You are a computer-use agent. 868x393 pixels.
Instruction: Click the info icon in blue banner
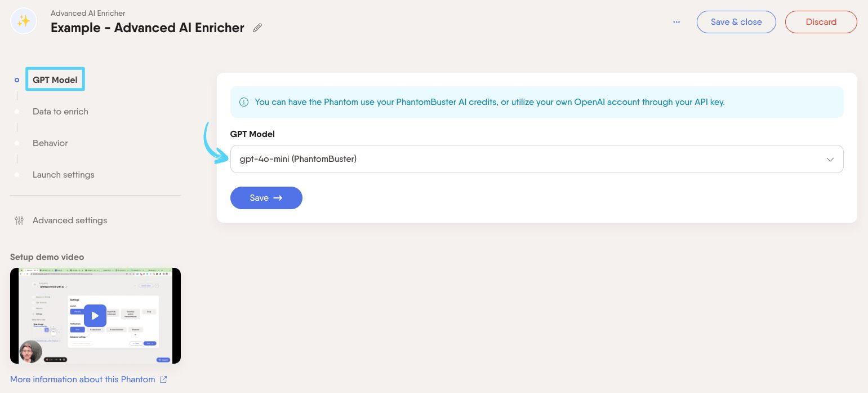point(244,102)
